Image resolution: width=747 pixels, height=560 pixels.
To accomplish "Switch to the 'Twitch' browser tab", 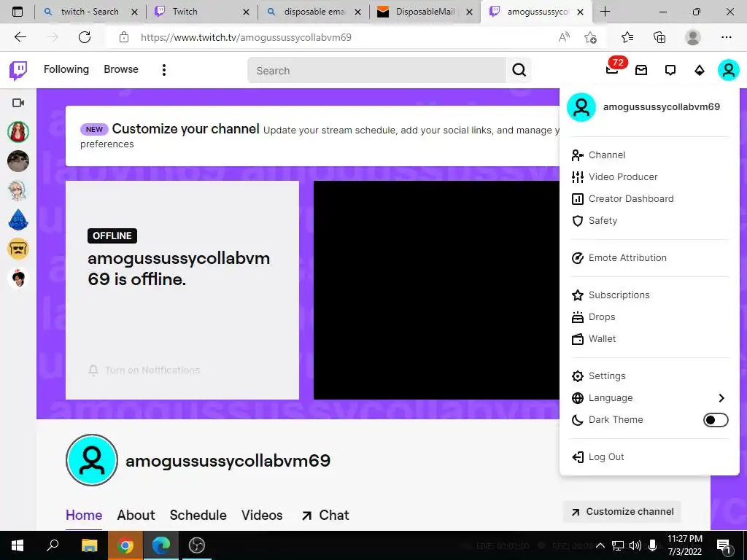I will click(201, 12).
